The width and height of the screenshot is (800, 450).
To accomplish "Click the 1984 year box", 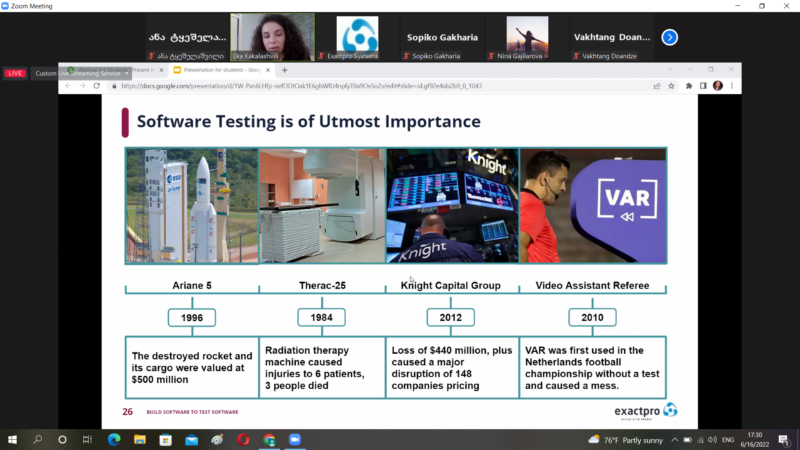I will pyautogui.click(x=321, y=317).
